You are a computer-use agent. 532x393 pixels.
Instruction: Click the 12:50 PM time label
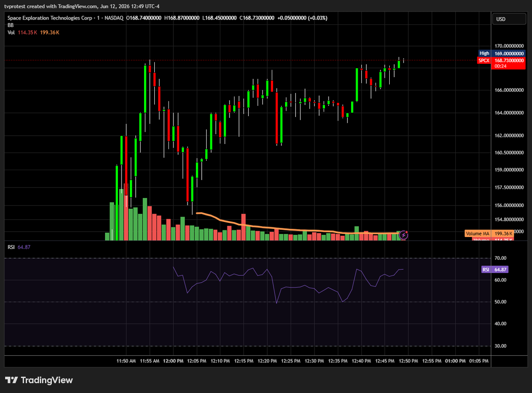(408, 361)
